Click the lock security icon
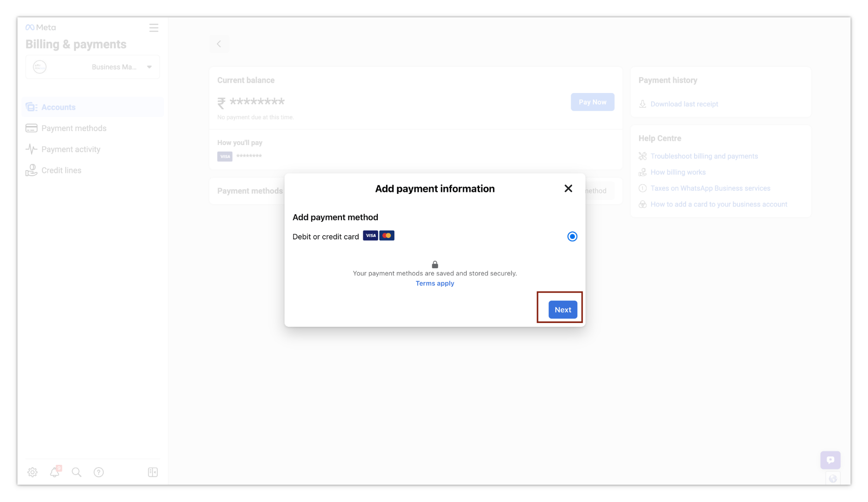Viewport: 868px width, 502px height. pyautogui.click(x=435, y=264)
